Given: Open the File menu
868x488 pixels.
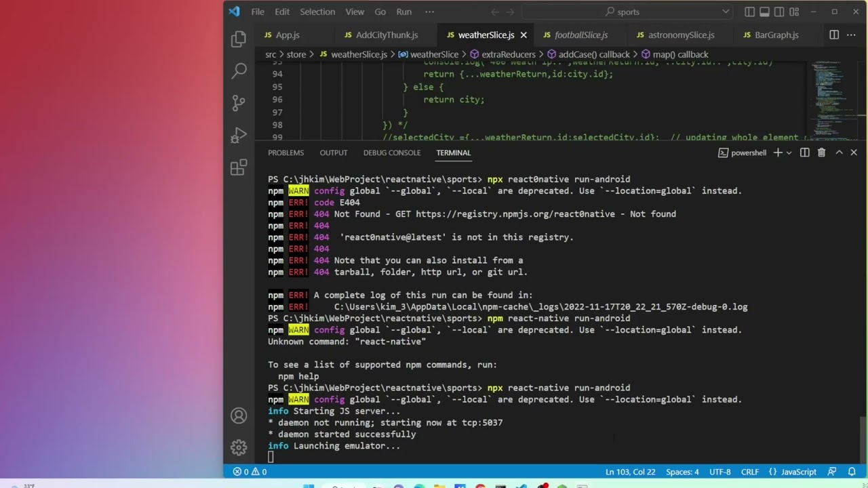Looking at the screenshot, I should pyautogui.click(x=258, y=12).
